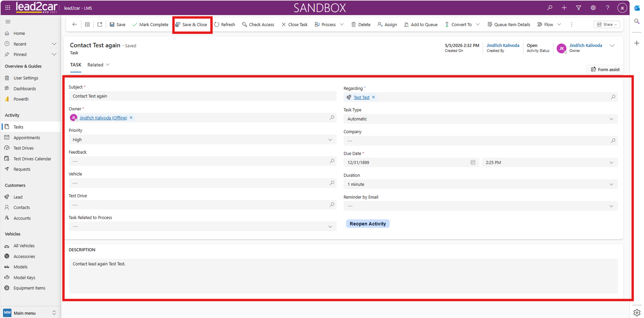Click the Regarding field lookup search icon
Viewport: 644px width, 318px height.
click(613, 97)
